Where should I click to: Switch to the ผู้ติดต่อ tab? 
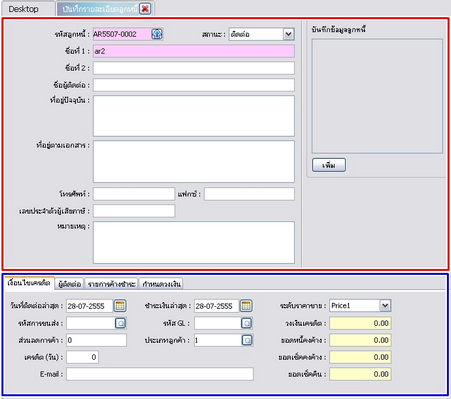click(x=70, y=284)
